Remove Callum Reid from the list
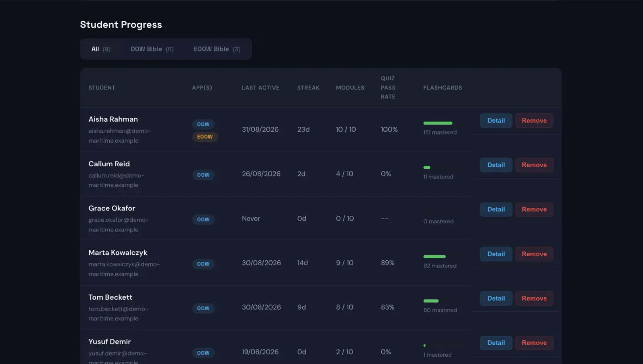 coord(534,165)
